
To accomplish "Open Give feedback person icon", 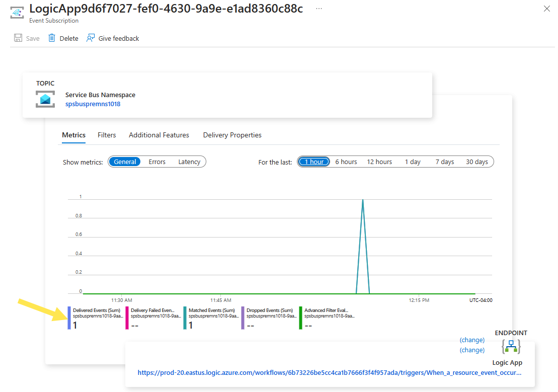I will click(91, 38).
